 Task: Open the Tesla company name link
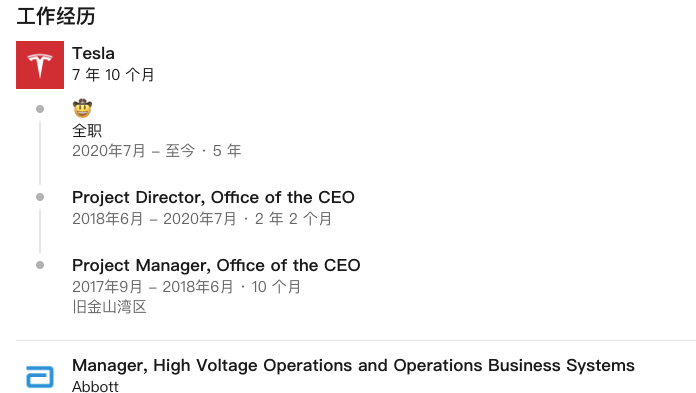pyautogui.click(x=93, y=53)
